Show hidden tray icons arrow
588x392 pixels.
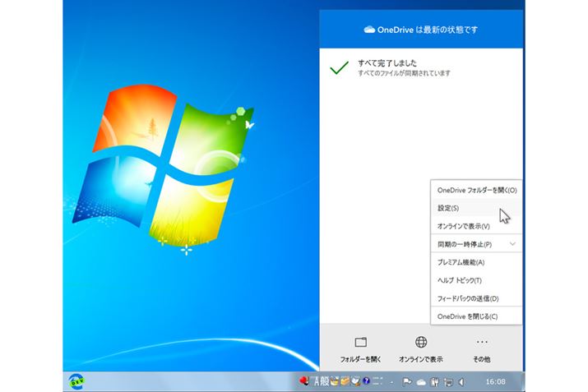click(x=392, y=382)
